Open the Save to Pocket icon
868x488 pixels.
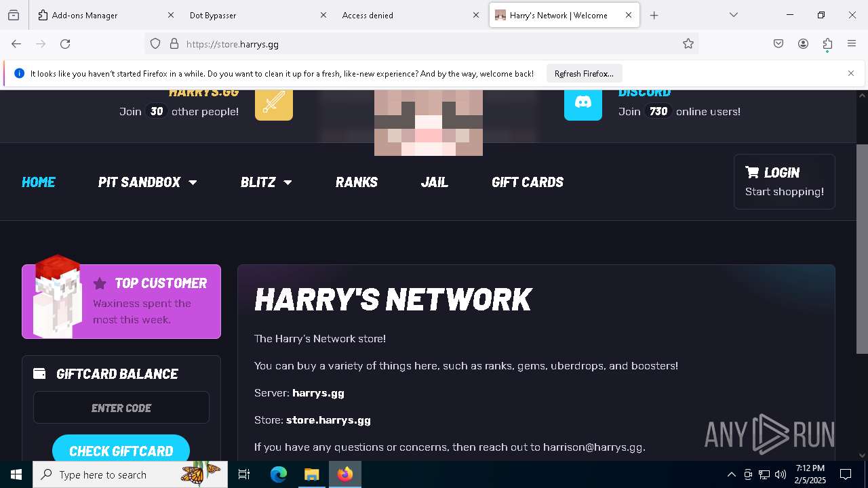(x=778, y=44)
